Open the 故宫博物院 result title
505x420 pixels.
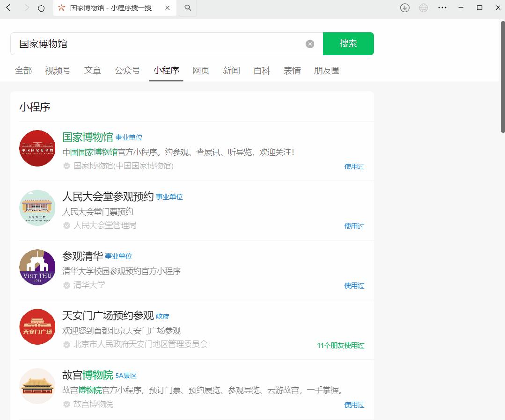pyautogui.click(x=88, y=375)
